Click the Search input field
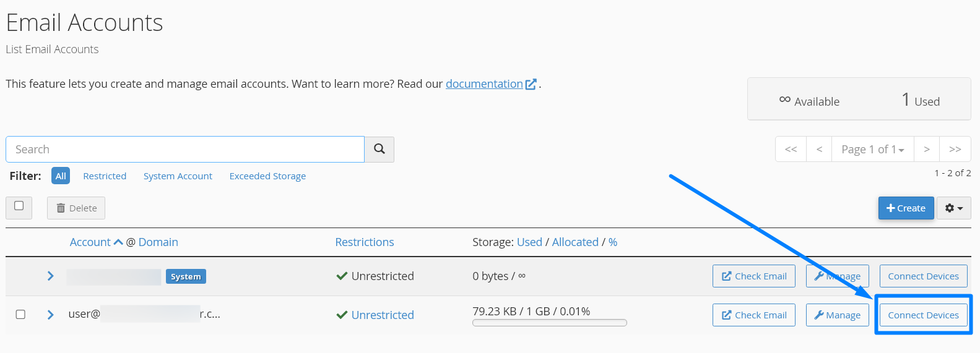Screen dimensions: 980x353 click(x=185, y=150)
